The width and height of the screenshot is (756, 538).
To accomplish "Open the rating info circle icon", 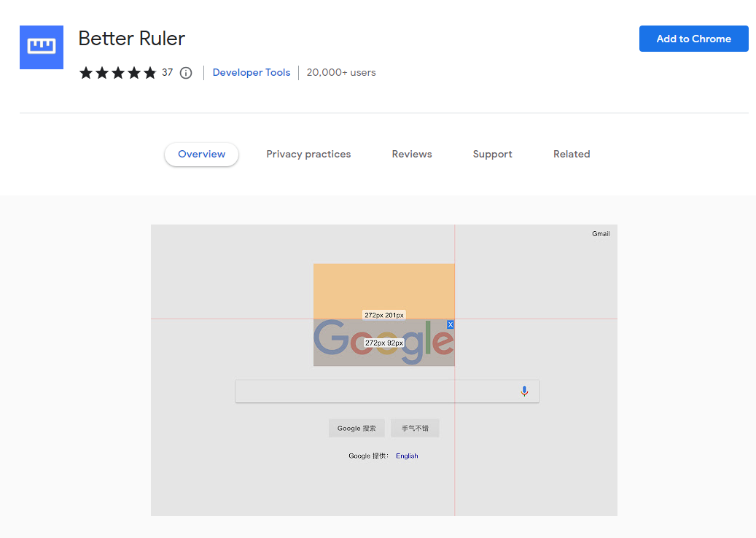I will (x=186, y=73).
